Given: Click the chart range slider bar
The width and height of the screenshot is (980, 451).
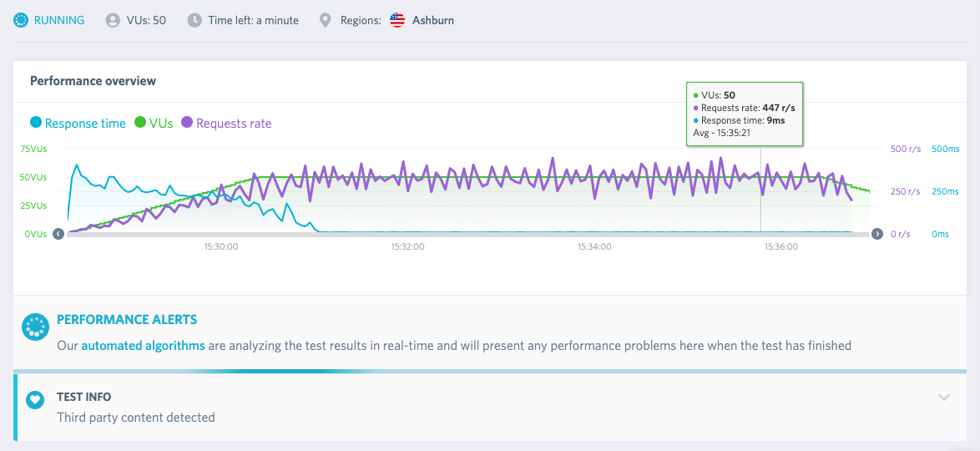Looking at the screenshot, I should [x=467, y=235].
